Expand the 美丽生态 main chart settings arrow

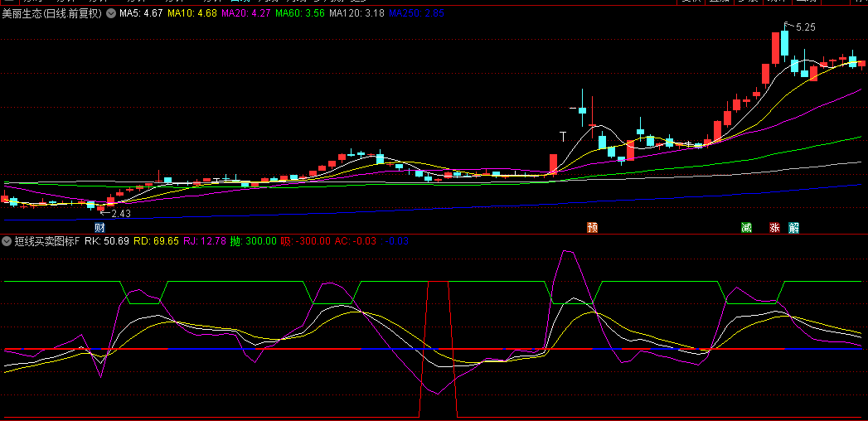tap(111, 14)
